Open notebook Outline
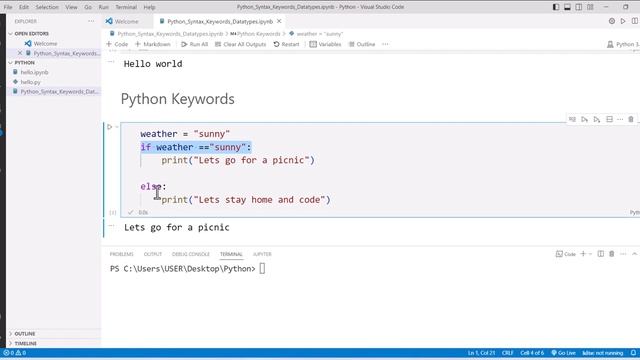 click(x=362, y=44)
